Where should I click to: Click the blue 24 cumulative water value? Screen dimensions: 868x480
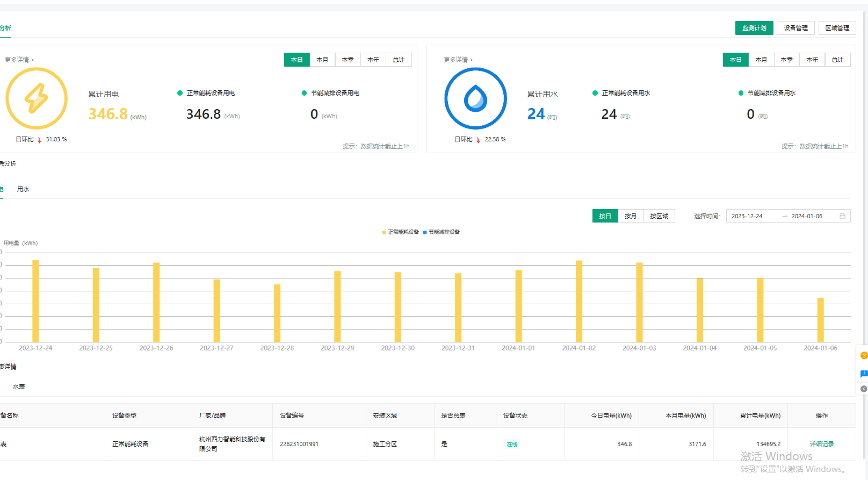coord(536,114)
